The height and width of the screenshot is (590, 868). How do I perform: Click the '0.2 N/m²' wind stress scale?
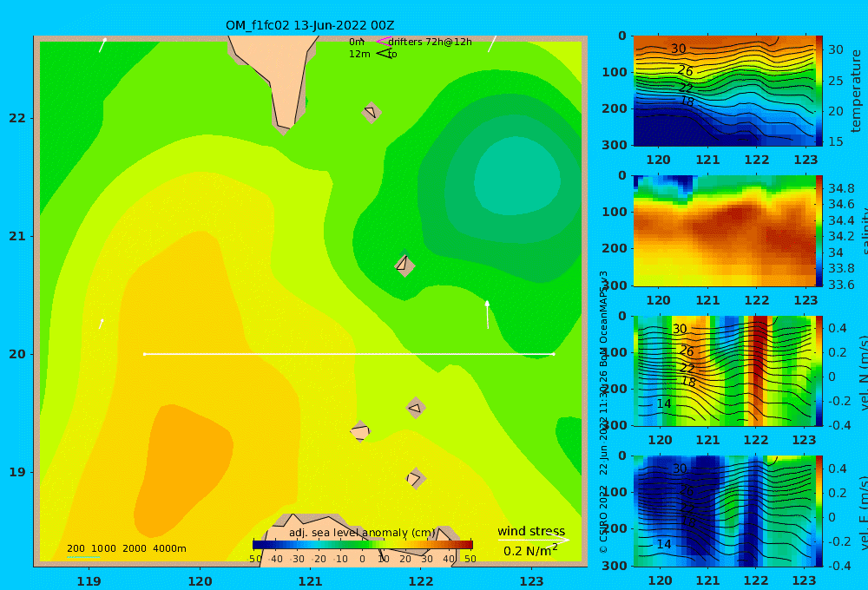pyautogui.click(x=530, y=551)
